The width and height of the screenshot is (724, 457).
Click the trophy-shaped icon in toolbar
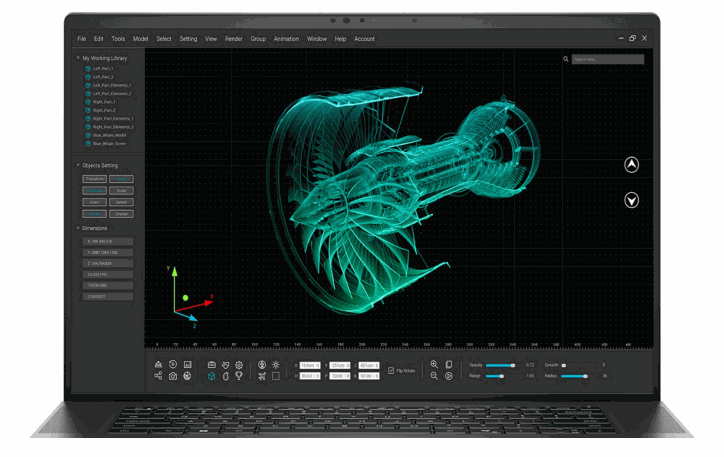click(x=239, y=376)
